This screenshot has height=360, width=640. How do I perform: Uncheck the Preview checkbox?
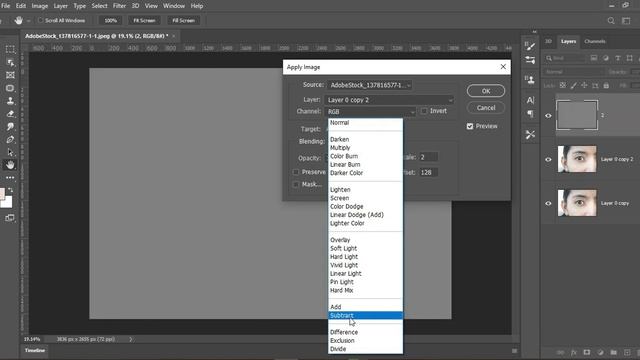470,126
